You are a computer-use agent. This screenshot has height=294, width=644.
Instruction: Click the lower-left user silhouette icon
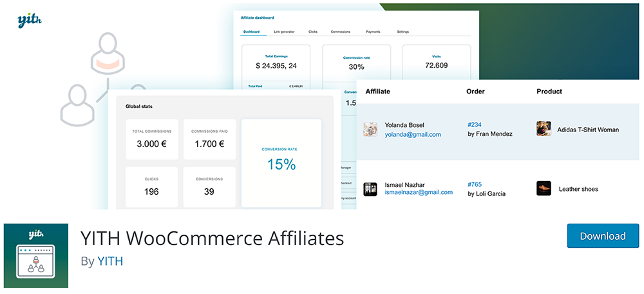[x=77, y=105]
